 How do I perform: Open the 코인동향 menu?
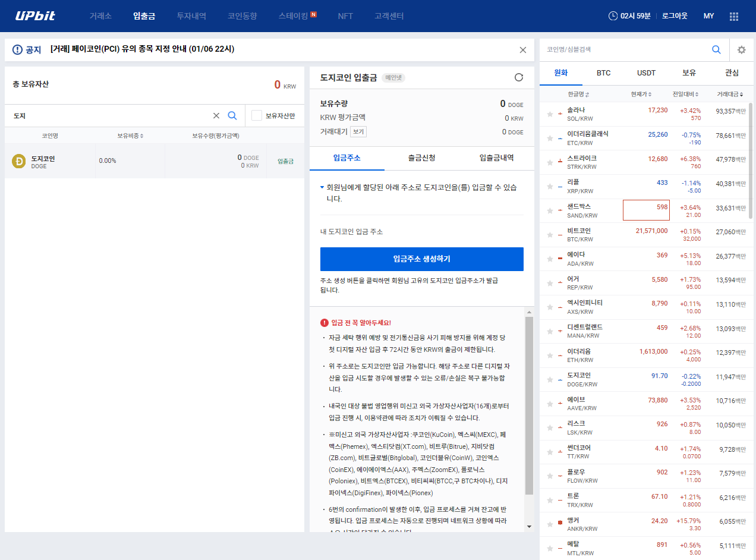242,16
